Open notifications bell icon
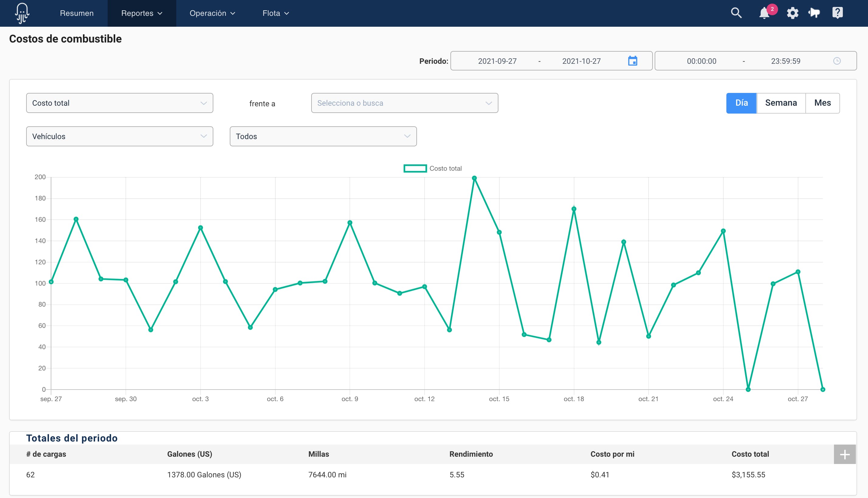The width and height of the screenshot is (868, 498). [764, 13]
